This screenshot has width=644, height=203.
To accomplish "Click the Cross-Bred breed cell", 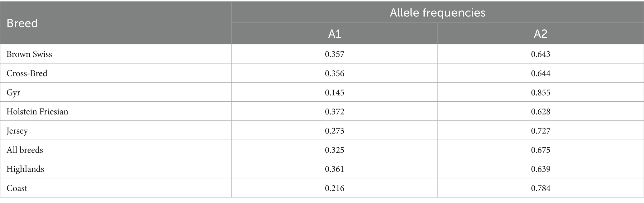I will click(x=27, y=73).
